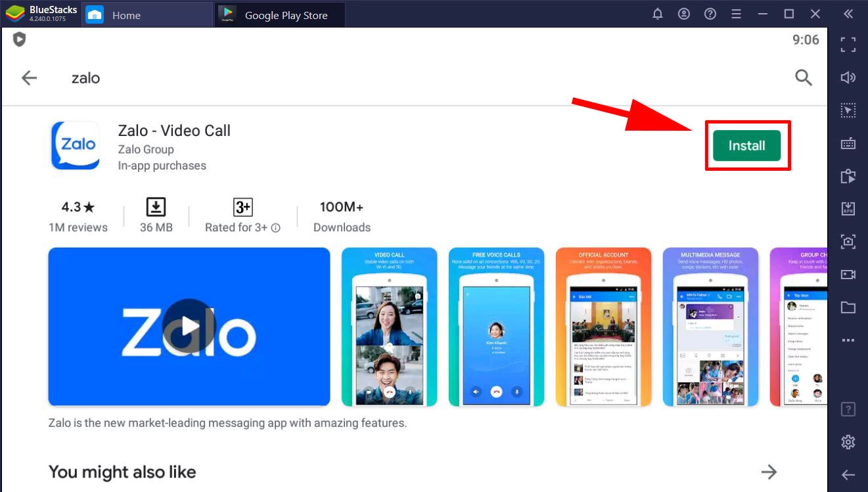This screenshot has width=868, height=492.
Task: Open the Play Store search magnifier
Action: pyautogui.click(x=804, y=78)
